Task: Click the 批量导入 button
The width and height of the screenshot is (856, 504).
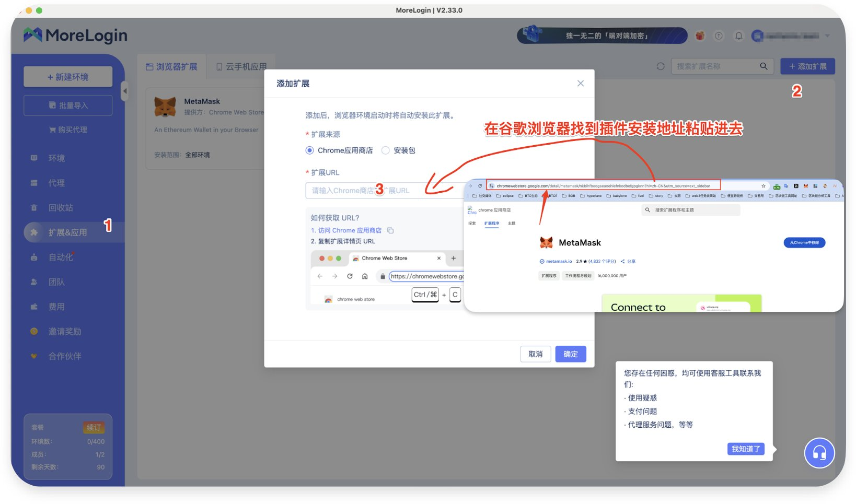Action: pyautogui.click(x=68, y=105)
